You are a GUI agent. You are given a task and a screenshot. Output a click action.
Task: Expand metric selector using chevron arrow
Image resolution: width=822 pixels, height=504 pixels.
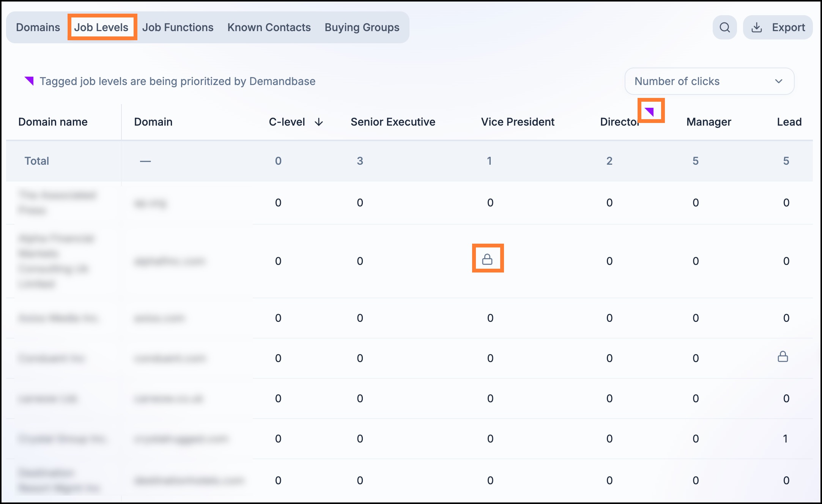(x=779, y=81)
